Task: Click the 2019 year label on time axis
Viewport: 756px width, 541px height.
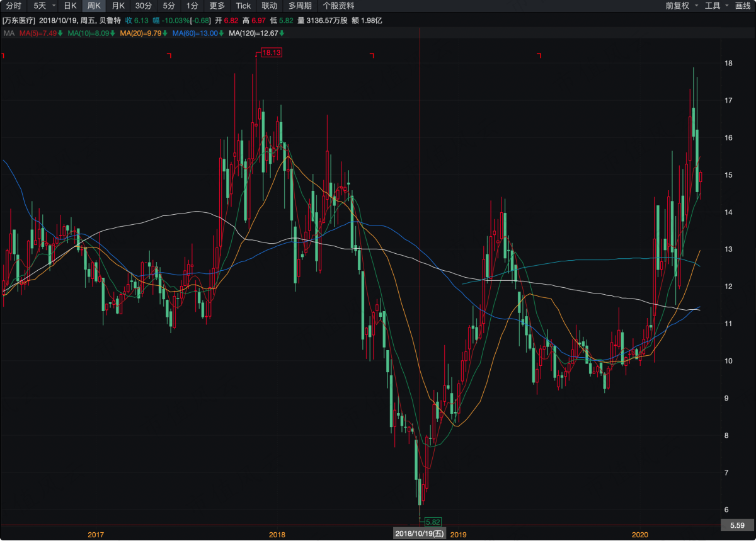Action: point(458,534)
